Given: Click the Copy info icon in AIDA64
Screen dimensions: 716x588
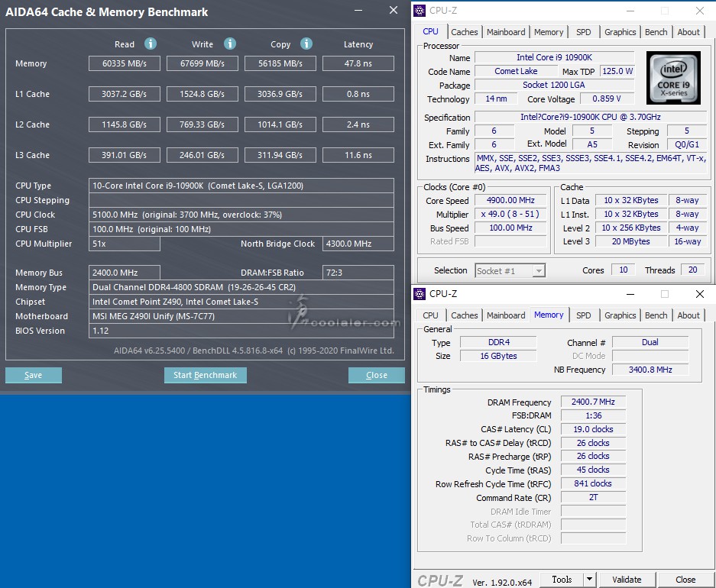Looking at the screenshot, I should pyautogui.click(x=306, y=44).
